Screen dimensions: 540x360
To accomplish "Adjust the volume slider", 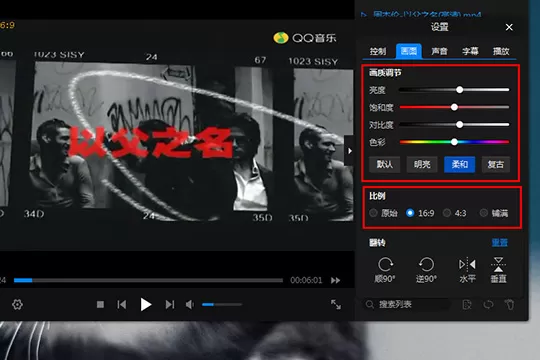I will point(222,305).
